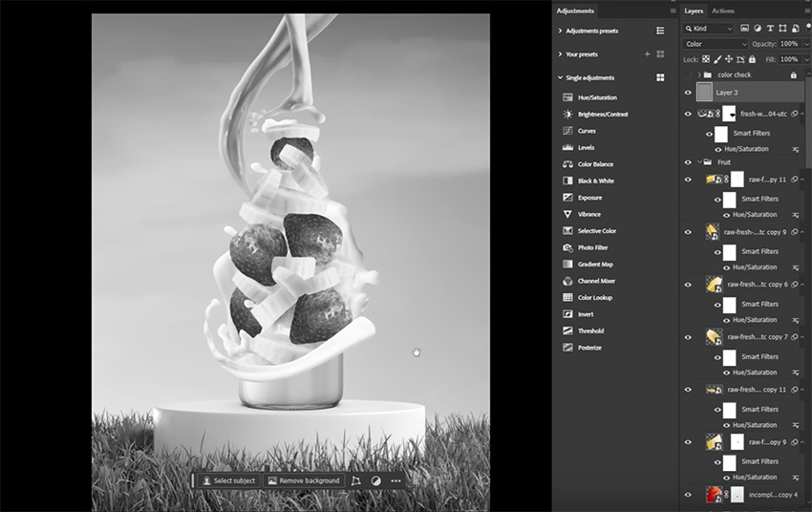Click the transform selection icon in contextual bar
Screen dimensions: 812x512
point(355,480)
